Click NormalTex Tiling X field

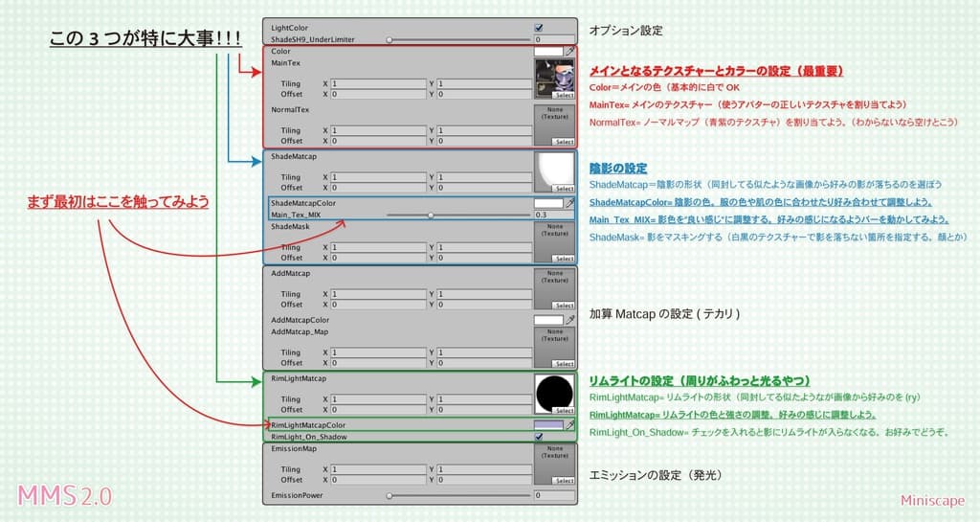click(x=378, y=130)
